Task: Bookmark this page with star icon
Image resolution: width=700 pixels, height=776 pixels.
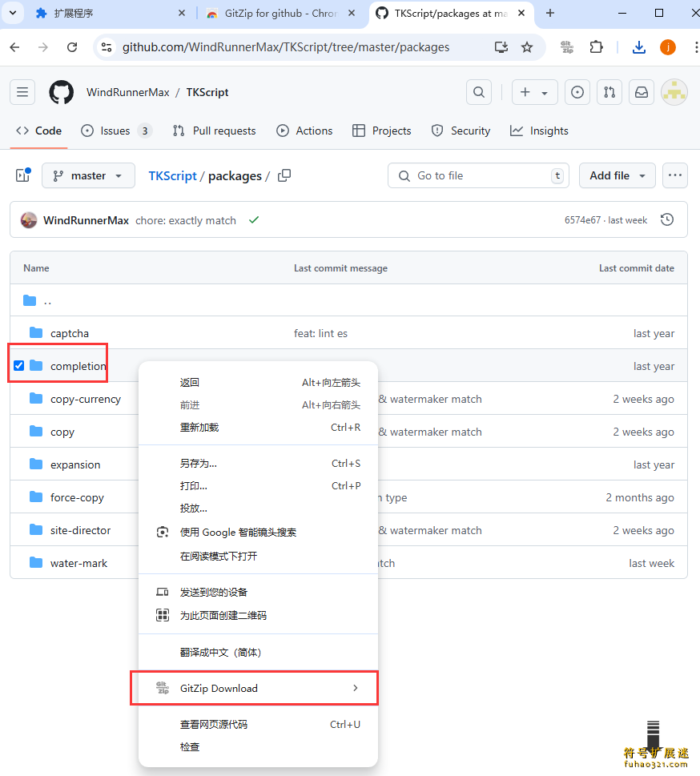Action: (x=527, y=47)
